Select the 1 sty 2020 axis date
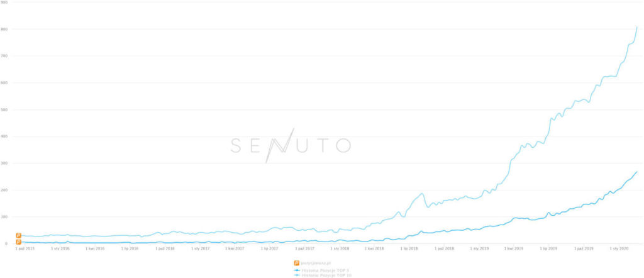The height and width of the screenshot is (278, 644). pos(618,249)
